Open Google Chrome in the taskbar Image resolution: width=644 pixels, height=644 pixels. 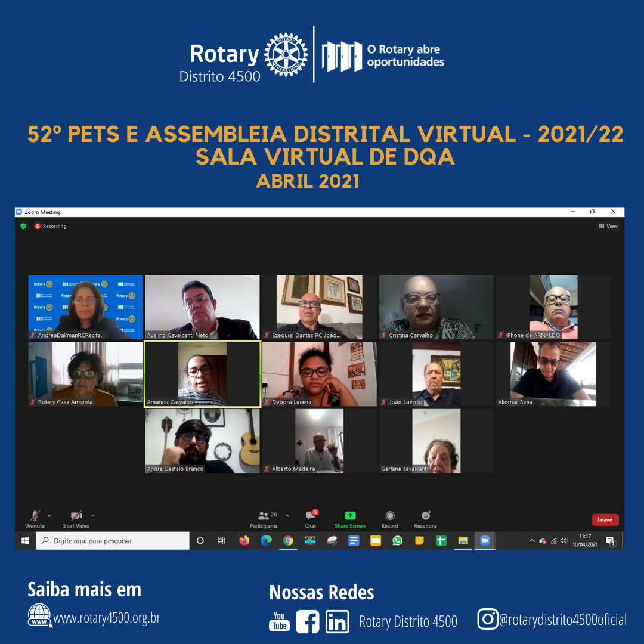288,541
